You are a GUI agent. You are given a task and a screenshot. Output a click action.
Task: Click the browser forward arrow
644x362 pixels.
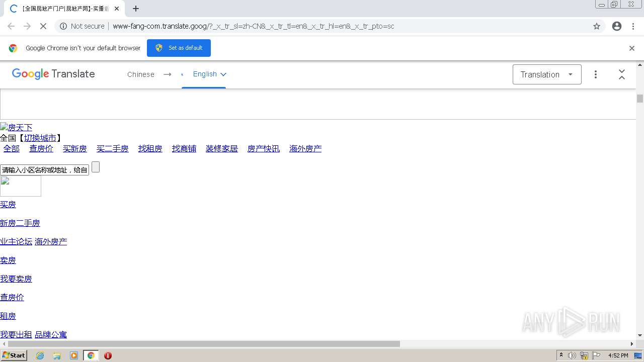point(27,26)
